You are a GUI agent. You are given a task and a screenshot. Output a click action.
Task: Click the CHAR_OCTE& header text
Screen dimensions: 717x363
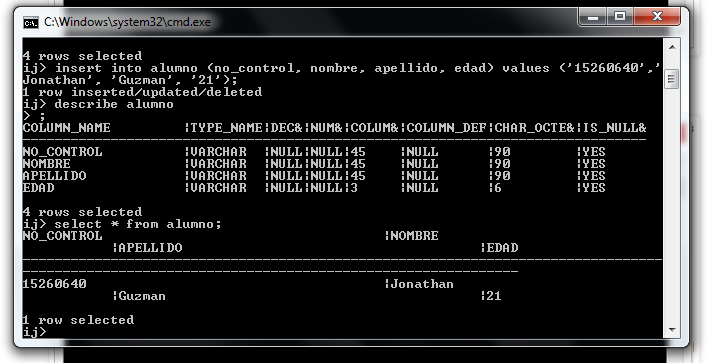[x=534, y=128]
